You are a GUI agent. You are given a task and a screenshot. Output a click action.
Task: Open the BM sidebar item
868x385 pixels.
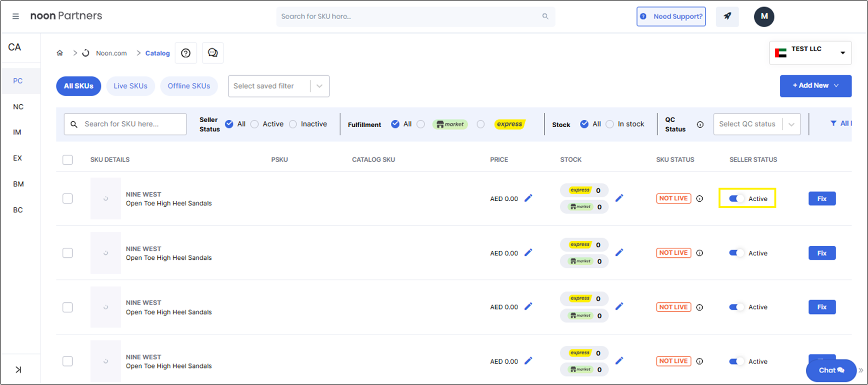[19, 184]
